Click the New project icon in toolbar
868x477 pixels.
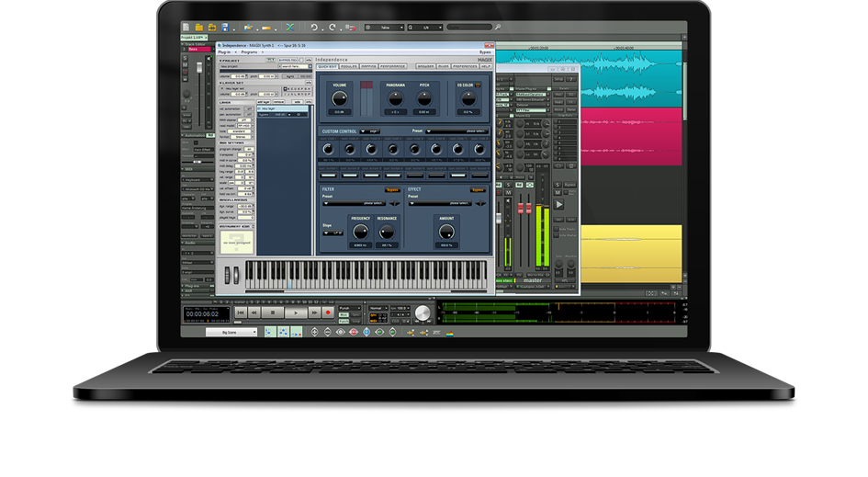click(186, 28)
